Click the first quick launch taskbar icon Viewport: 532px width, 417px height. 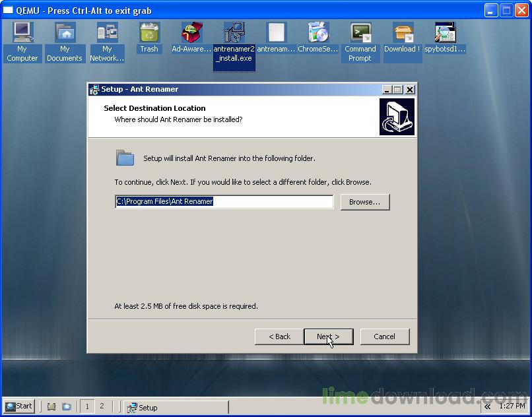[51, 406]
